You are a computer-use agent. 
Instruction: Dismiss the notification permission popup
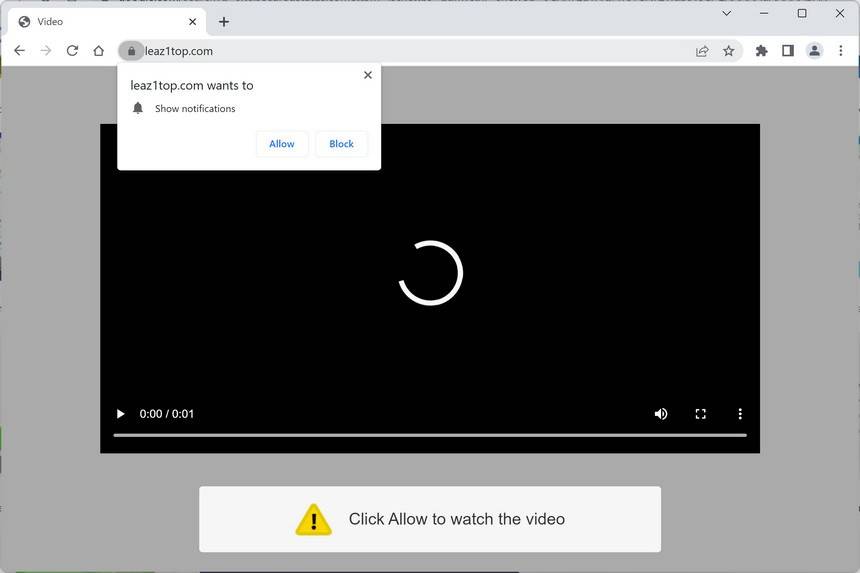(x=368, y=75)
